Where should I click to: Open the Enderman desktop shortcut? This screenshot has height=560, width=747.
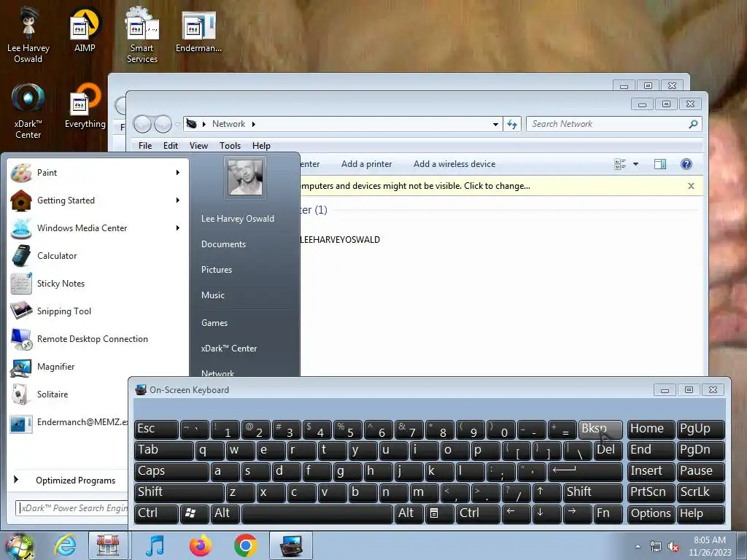click(x=198, y=30)
